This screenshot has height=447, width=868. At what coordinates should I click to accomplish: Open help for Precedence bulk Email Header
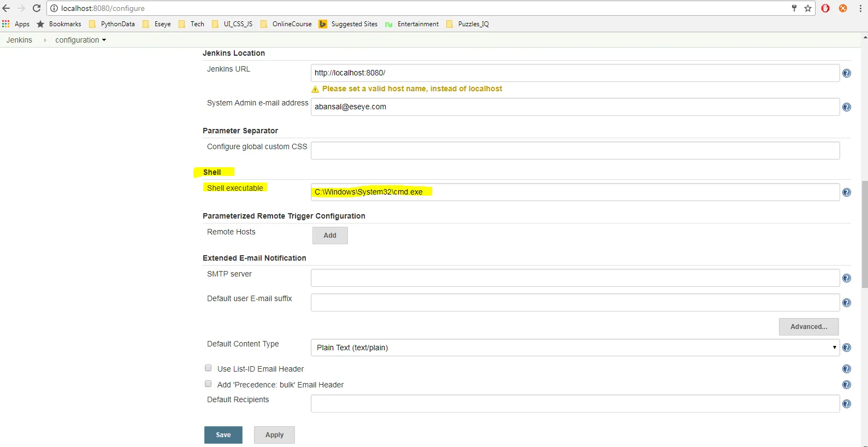847,385
